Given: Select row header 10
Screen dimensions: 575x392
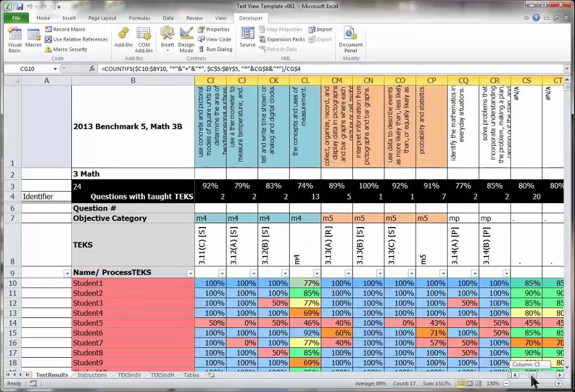Looking at the screenshot, I should (x=13, y=283).
